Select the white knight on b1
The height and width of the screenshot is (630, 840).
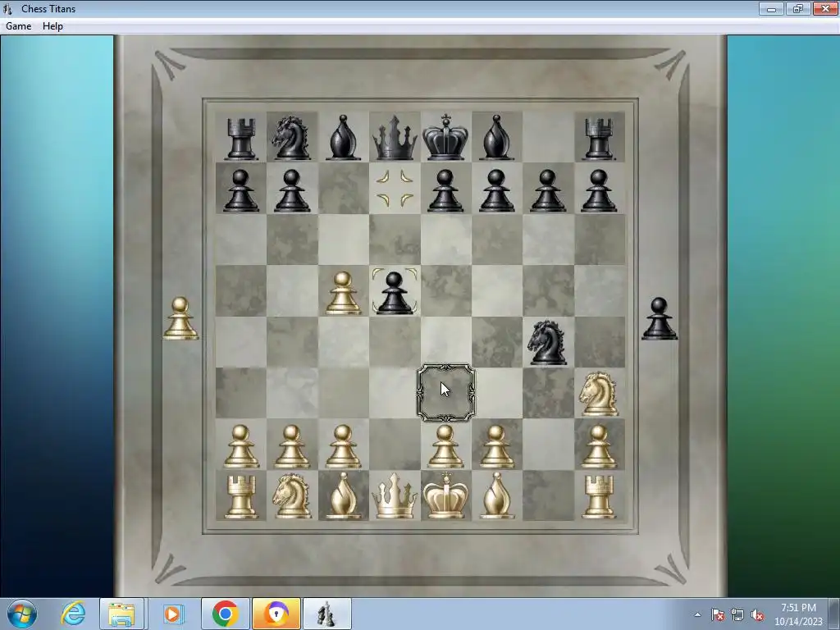291,496
